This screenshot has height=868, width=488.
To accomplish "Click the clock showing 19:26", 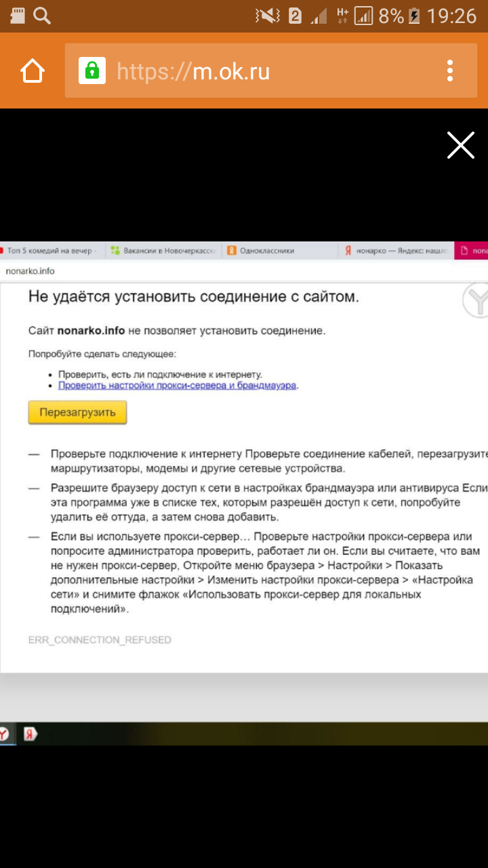I will (x=451, y=16).
